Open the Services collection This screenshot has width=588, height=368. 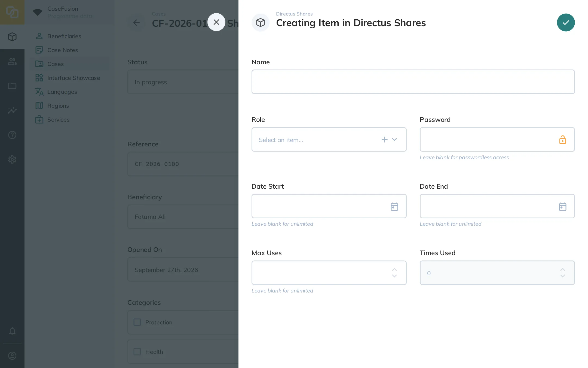(x=70, y=119)
